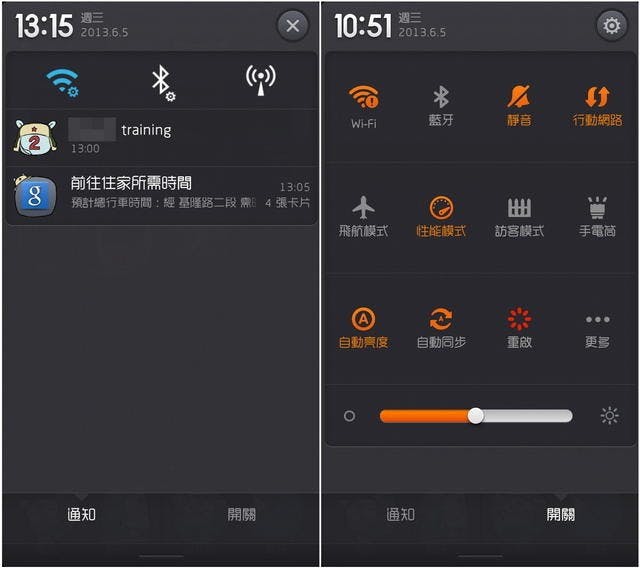Image resolution: width=640 pixels, height=569 pixels.
Task: Enable 訪客模式 guest mode
Action: (x=519, y=217)
